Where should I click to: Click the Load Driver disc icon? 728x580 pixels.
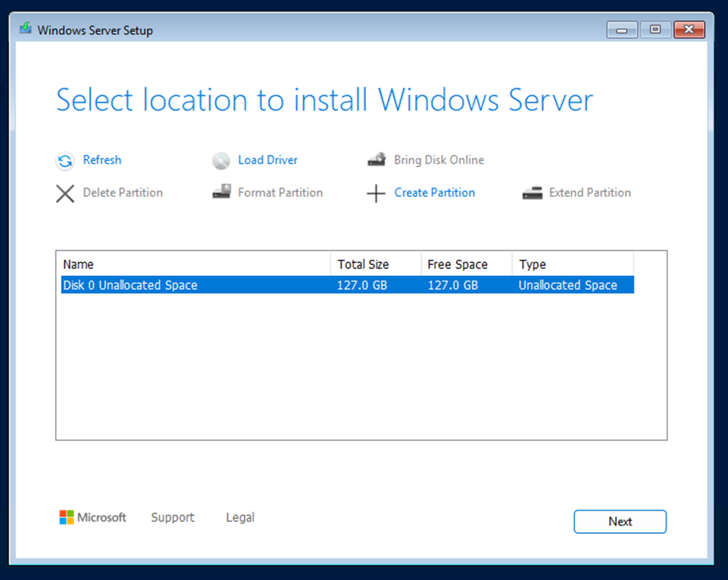click(221, 161)
